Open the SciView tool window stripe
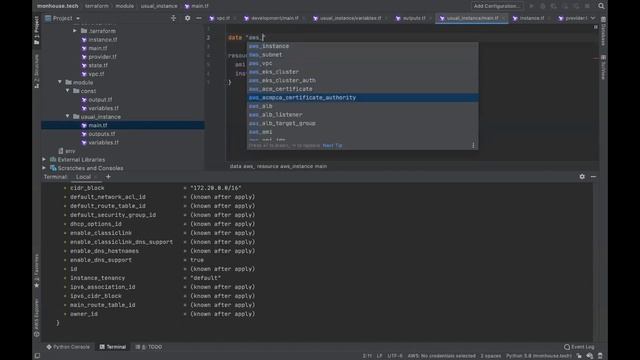 coord(603,67)
